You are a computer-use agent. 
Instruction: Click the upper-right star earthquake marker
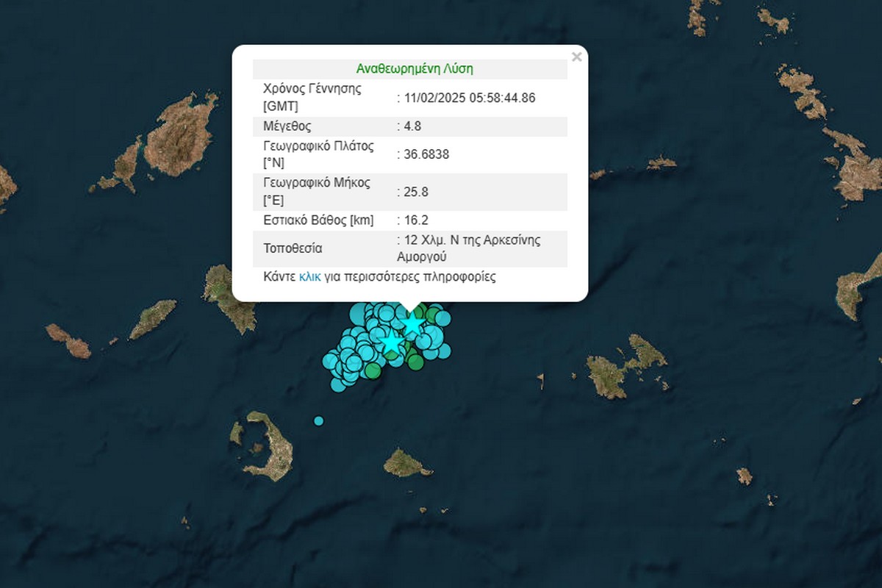(x=413, y=323)
